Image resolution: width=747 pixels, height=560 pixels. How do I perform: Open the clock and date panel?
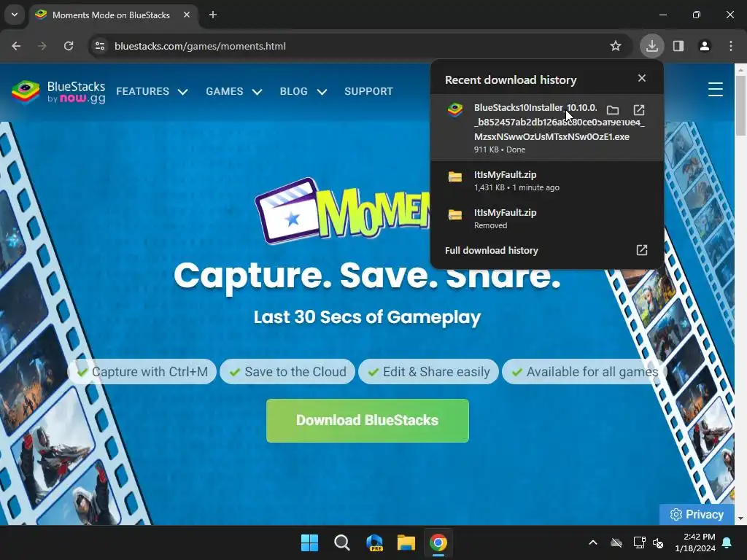pyautogui.click(x=695, y=542)
